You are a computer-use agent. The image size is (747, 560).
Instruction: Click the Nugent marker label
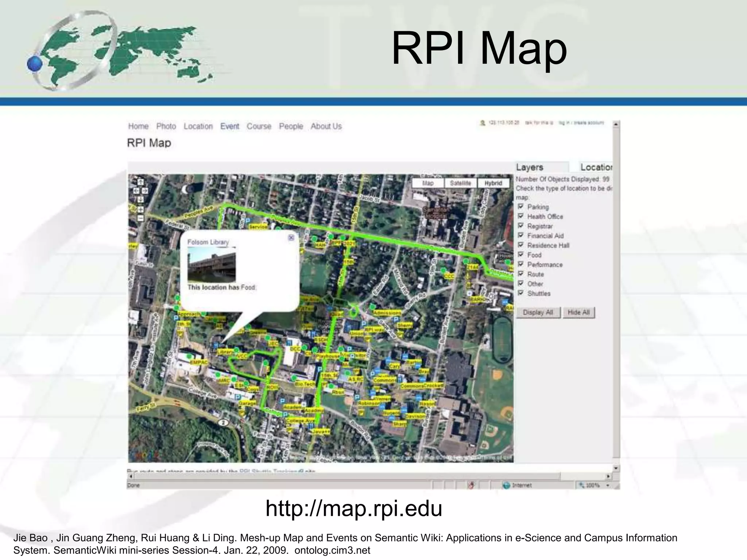(391, 413)
